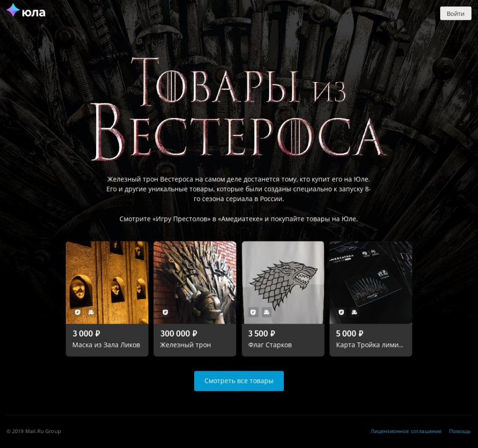Click shield icon on Iron Throne card
Screen dimensions: 478x448
tap(165, 313)
